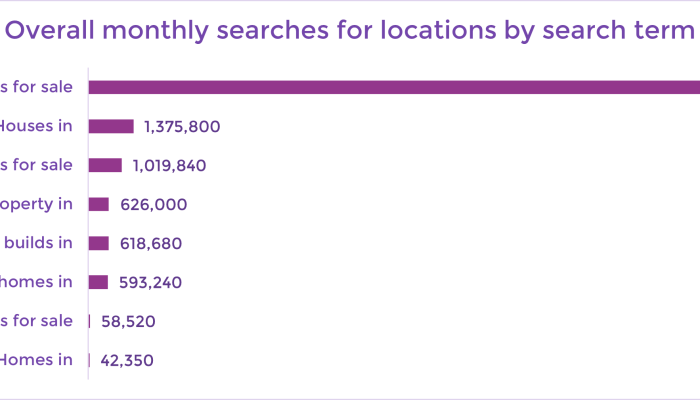Click the bar labeled 618,680

click(99, 243)
